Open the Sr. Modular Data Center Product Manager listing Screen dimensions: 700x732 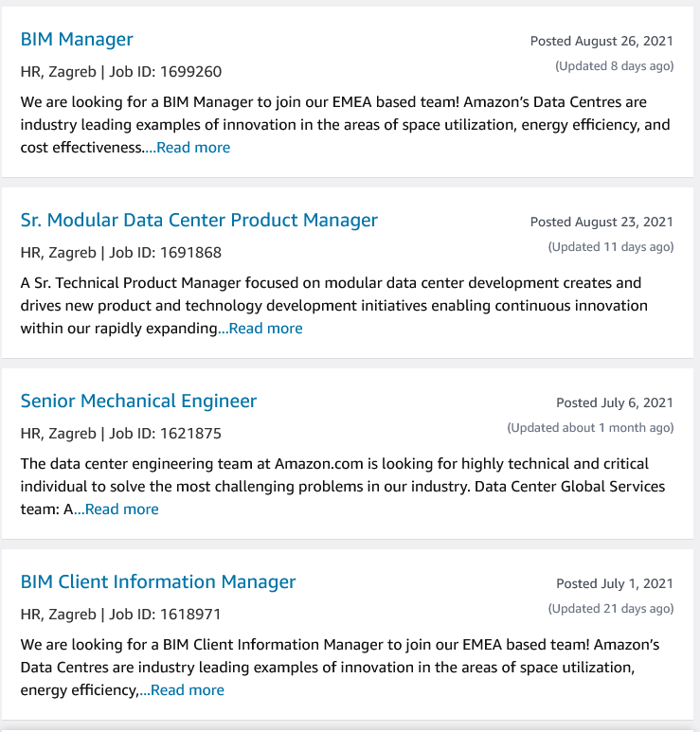click(x=199, y=221)
